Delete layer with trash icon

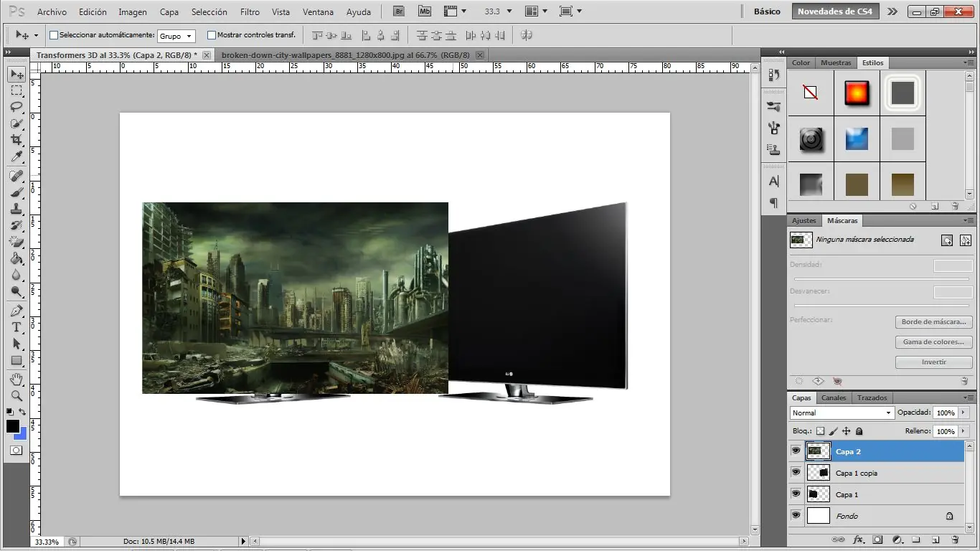pyautogui.click(x=955, y=540)
